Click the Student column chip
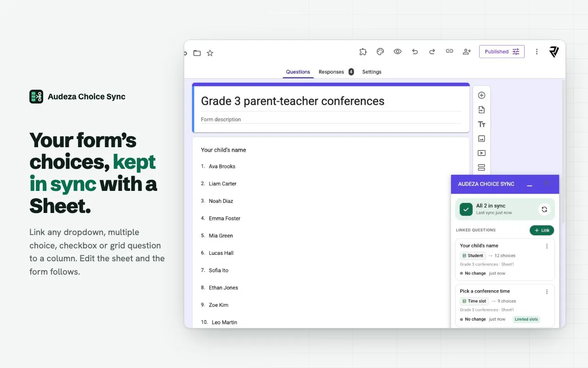This screenshot has width=588, height=368. pos(473,256)
